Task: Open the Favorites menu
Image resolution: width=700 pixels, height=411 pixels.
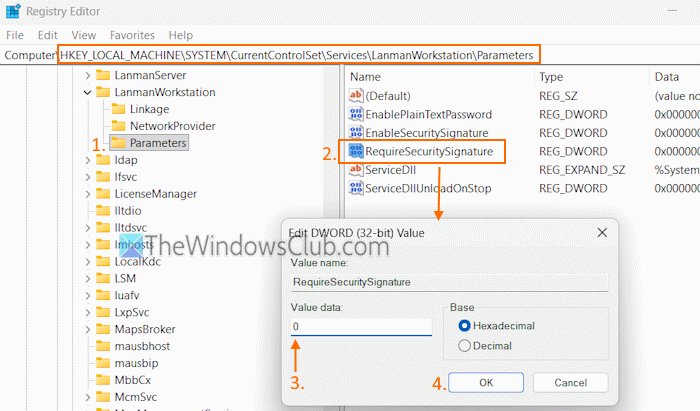Action: coord(132,35)
